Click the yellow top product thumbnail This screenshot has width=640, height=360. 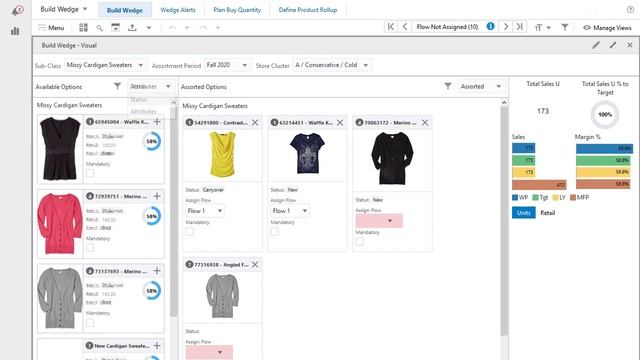pos(222,154)
